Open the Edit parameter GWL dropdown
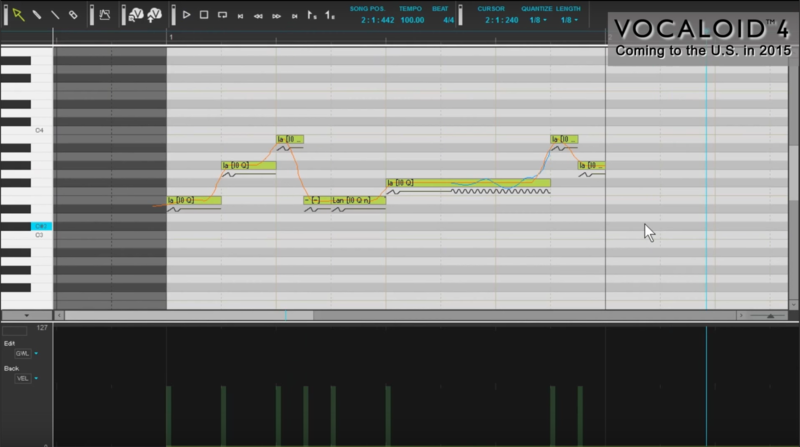Image resolution: width=800 pixels, height=447 pixels. point(25,353)
